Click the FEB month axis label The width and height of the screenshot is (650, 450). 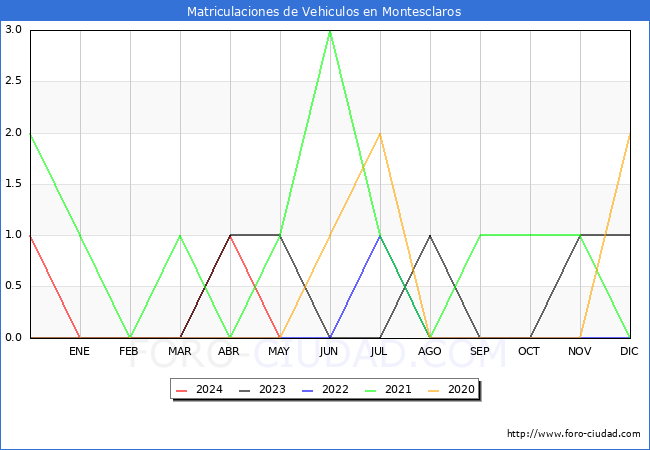coord(129,351)
